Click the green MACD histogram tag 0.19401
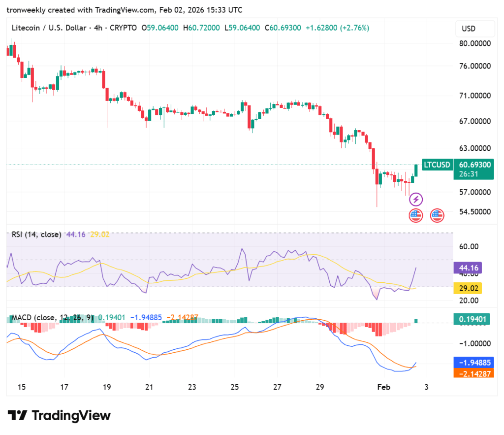504x435 pixels. (472, 319)
